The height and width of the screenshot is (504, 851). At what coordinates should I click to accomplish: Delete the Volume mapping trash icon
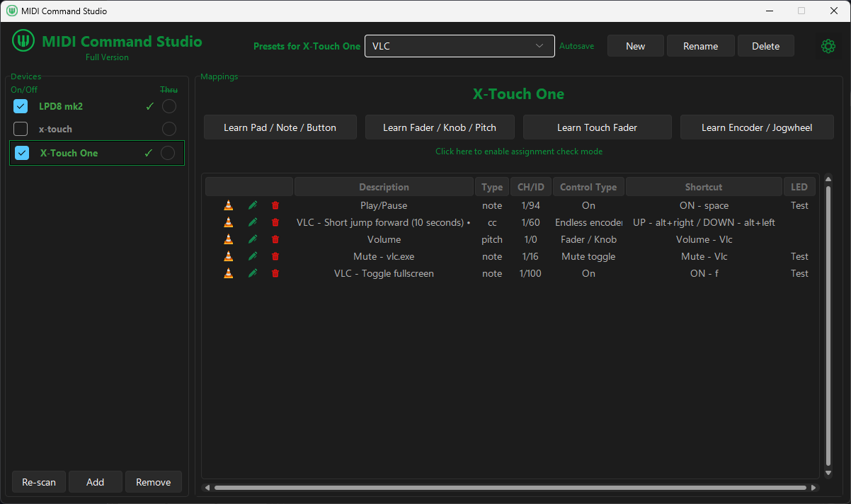(275, 239)
